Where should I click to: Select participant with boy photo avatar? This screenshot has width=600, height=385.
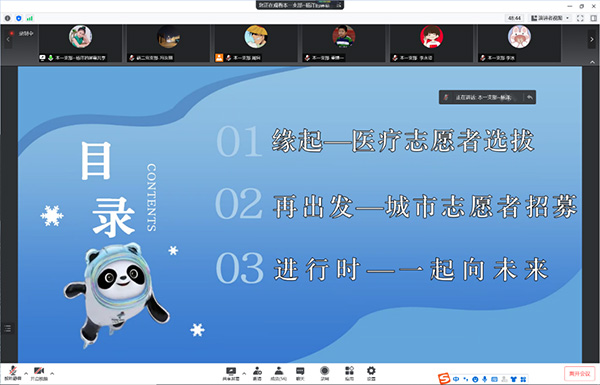[344, 37]
